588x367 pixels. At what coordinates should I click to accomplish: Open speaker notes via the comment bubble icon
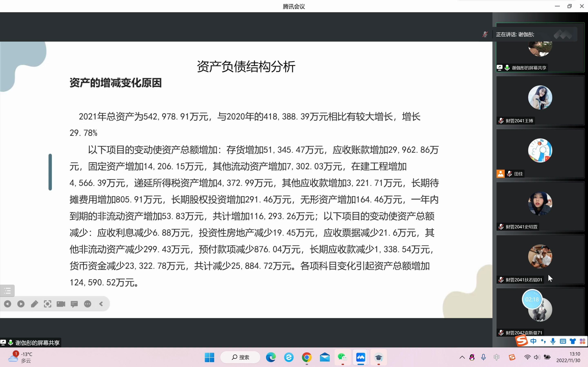point(74,304)
